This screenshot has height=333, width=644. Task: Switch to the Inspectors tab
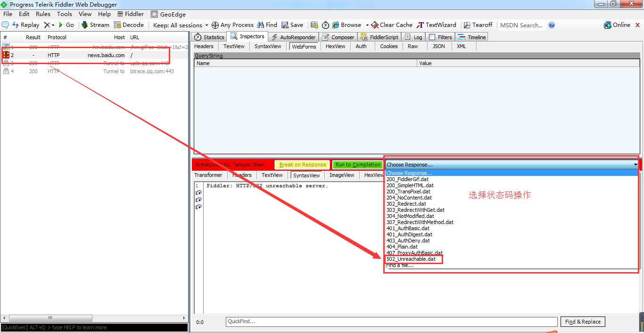[x=248, y=36]
